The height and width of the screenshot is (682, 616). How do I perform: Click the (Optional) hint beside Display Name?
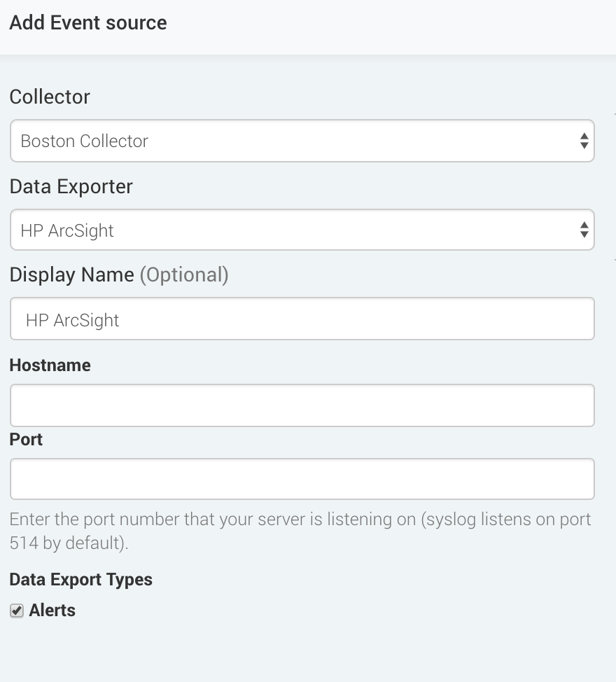tap(184, 275)
